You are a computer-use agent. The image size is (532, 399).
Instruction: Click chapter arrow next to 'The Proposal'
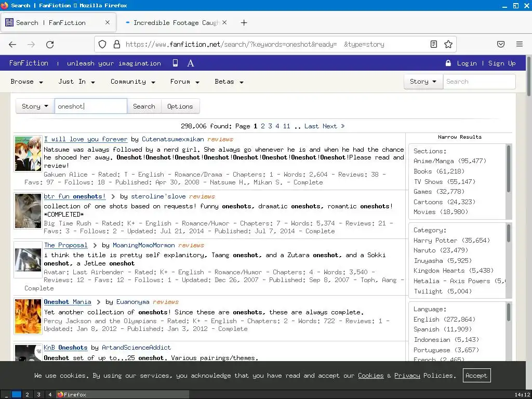95,246
